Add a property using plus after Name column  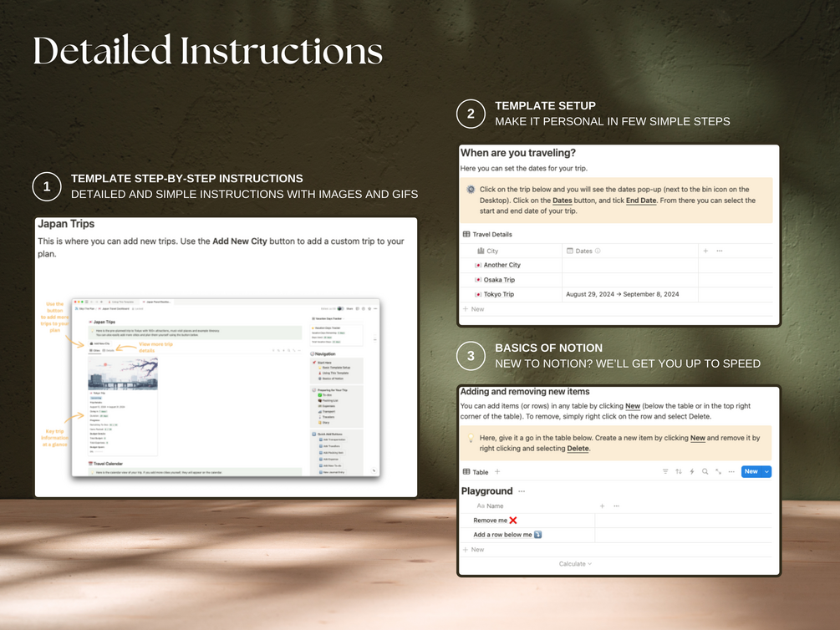click(602, 506)
